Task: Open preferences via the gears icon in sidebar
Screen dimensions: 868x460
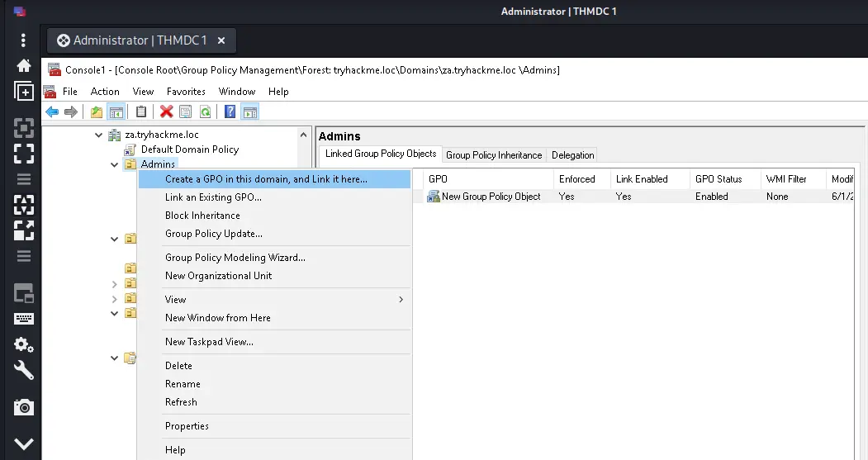Action: point(24,344)
